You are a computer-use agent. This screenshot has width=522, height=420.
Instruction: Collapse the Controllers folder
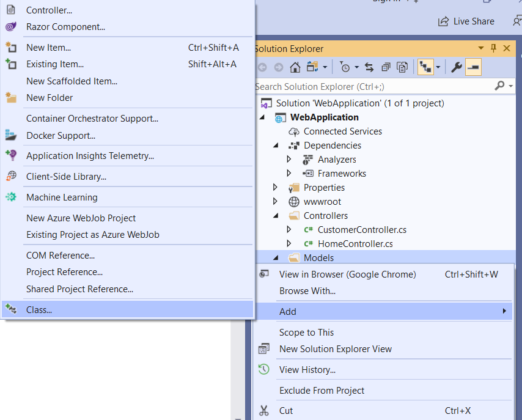274,215
